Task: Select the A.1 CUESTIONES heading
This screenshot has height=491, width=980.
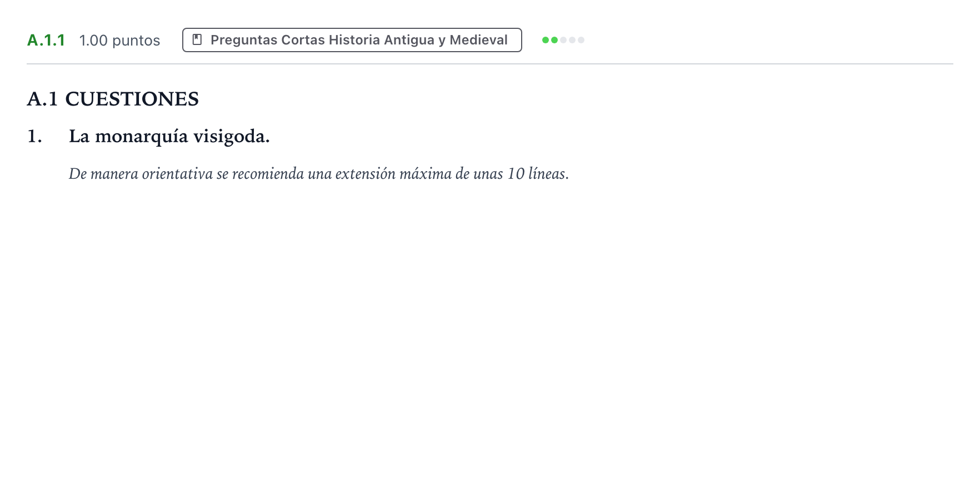Action: click(x=113, y=99)
